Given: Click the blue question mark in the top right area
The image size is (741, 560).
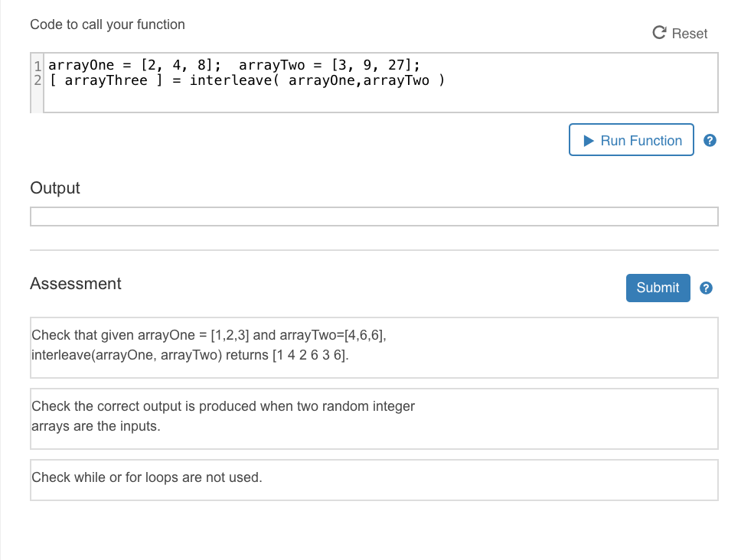Looking at the screenshot, I should coord(710,140).
